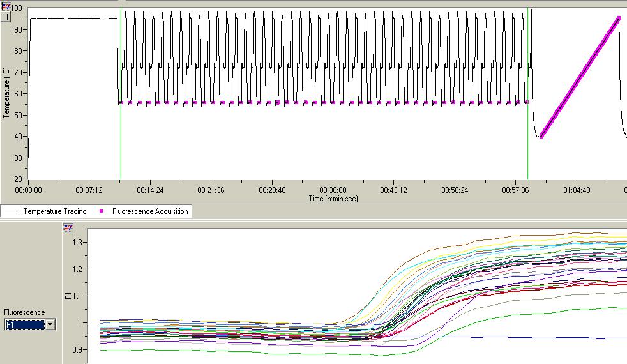Click the Temperature (°C) axis title

tap(6, 93)
